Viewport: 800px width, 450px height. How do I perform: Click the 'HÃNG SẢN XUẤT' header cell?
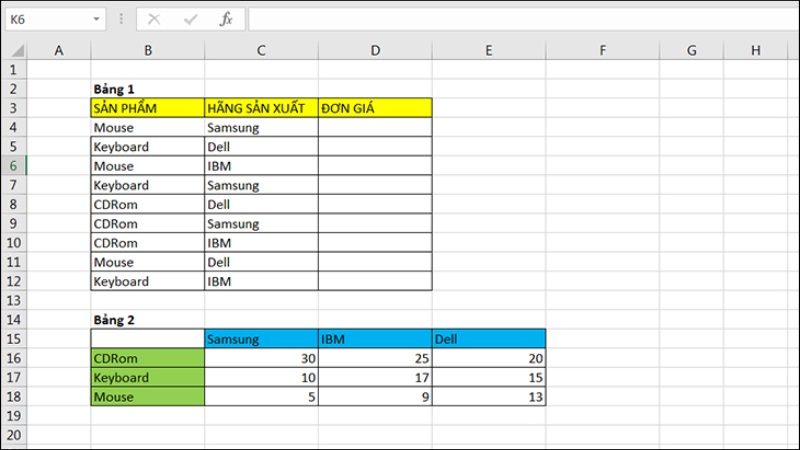261,108
